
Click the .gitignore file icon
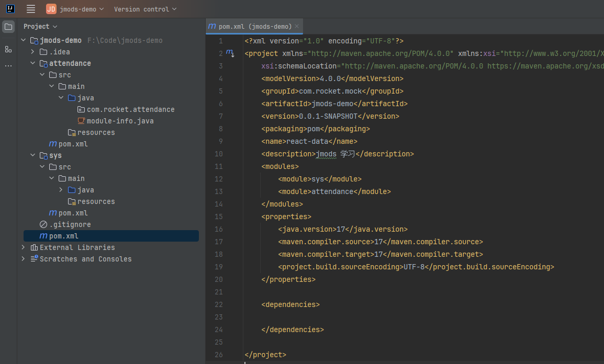click(43, 224)
